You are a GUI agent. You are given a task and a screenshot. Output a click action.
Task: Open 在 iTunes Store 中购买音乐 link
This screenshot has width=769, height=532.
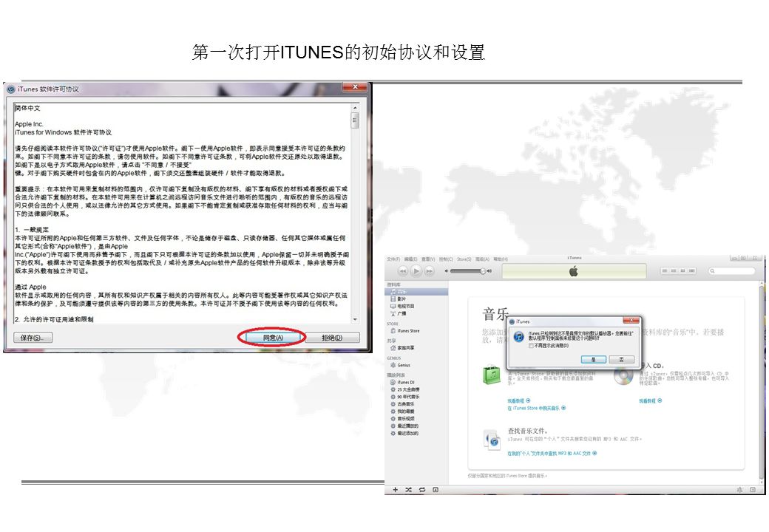pos(537,408)
